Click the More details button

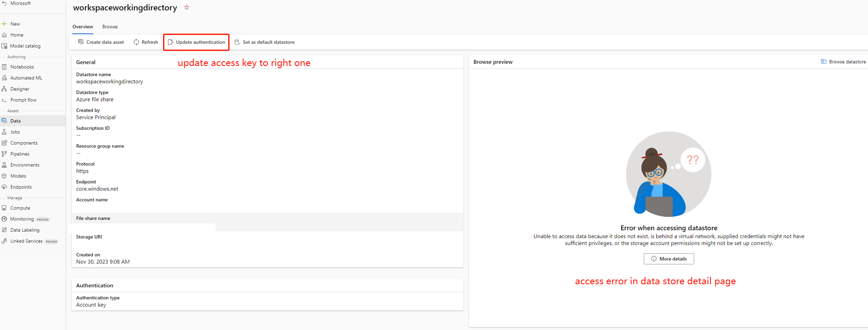tap(669, 259)
